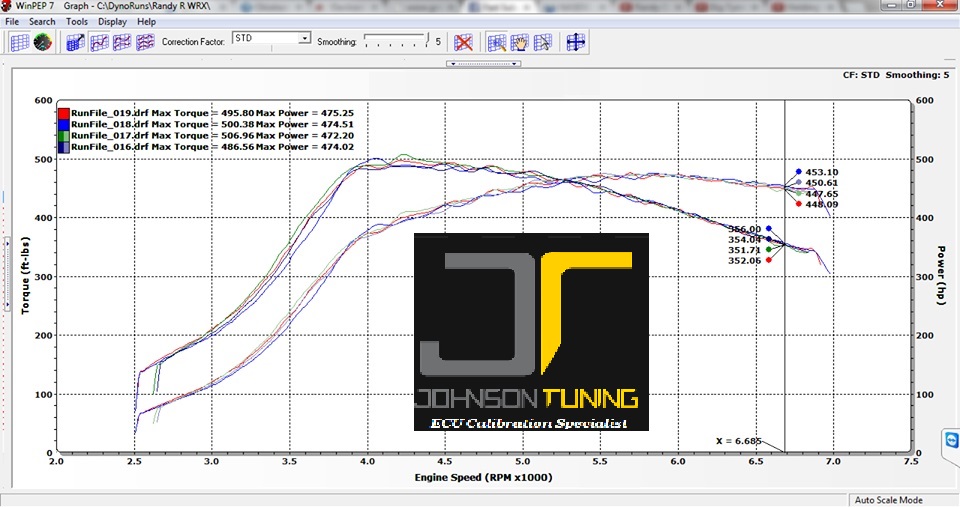The width and height of the screenshot is (960, 507).
Task: Click the top-center panel collapse handle
Action: [483, 64]
